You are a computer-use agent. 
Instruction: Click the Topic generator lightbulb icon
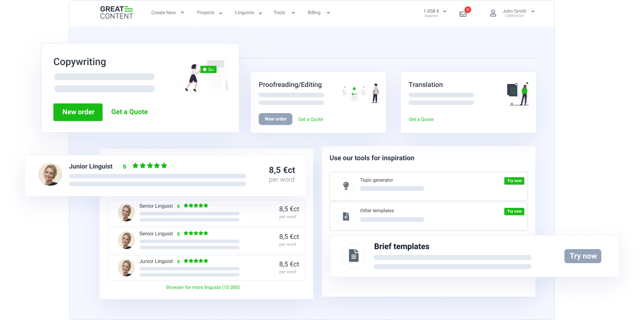tap(346, 185)
